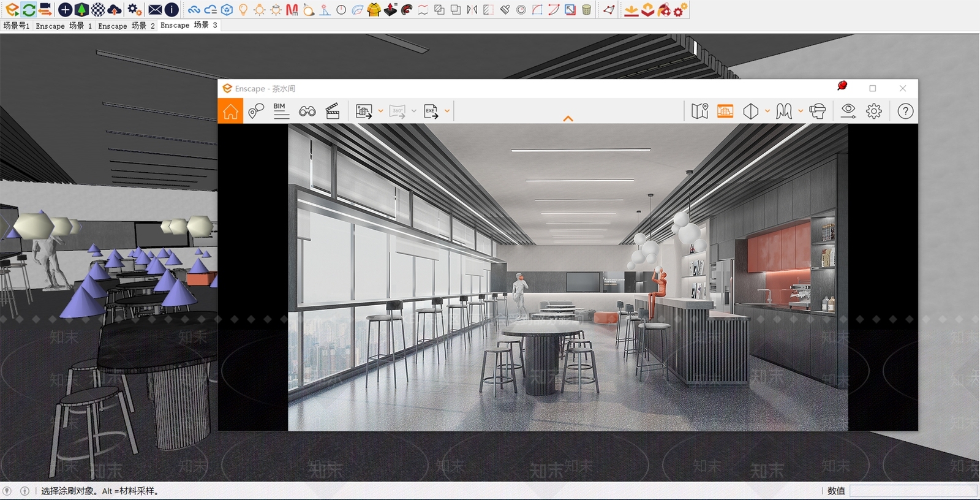The width and height of the screenshot is (980, 500).
Task: Click the red gear settings plugin icon
Action: [680, 10]
